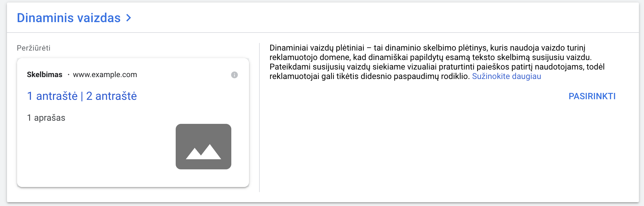
Task: Click the Dinaminiai vaizdų plėtiniai description paragraph
Action: pos(437,62)
